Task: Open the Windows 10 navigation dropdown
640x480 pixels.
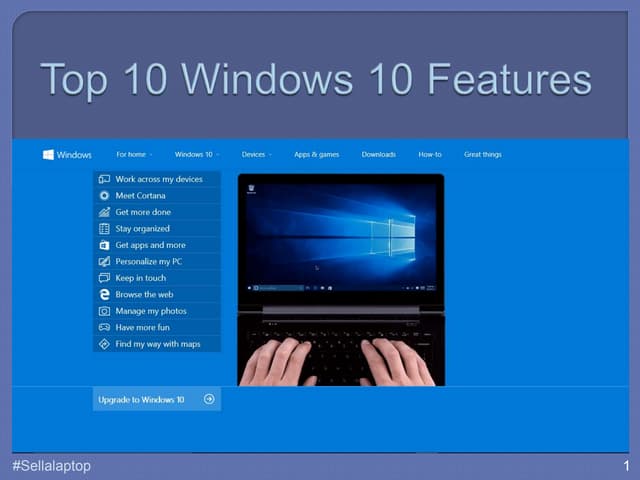Action: pyautogui.click(x=196, y=155)
